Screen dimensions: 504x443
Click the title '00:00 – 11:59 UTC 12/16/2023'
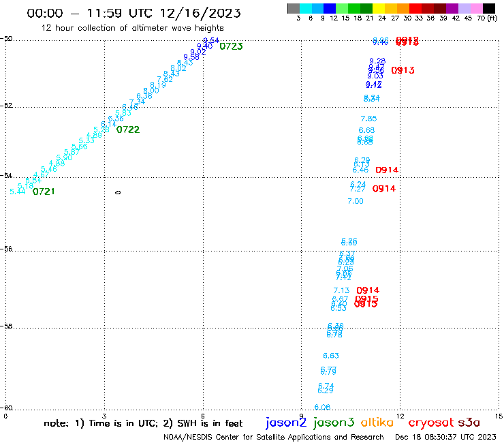pos(133,13)
